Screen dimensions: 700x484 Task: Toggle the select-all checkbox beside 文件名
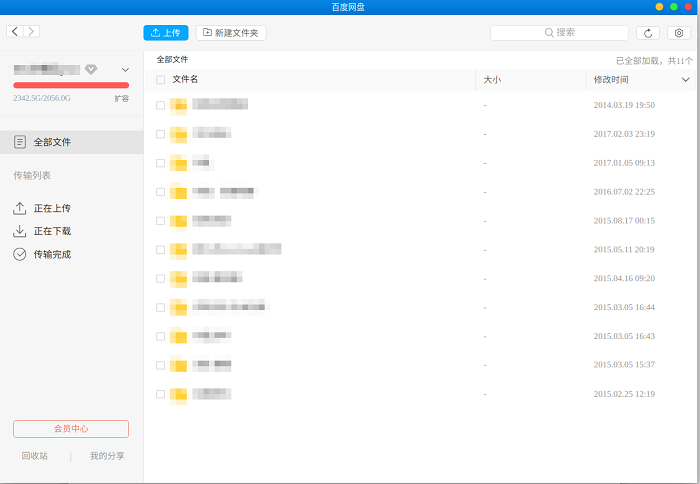click(x=160, y=79)
